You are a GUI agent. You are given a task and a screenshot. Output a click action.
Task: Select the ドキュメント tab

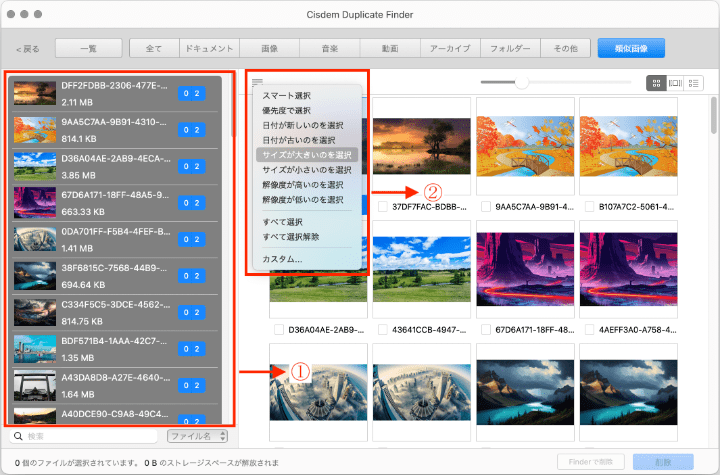tap(209, 48)
